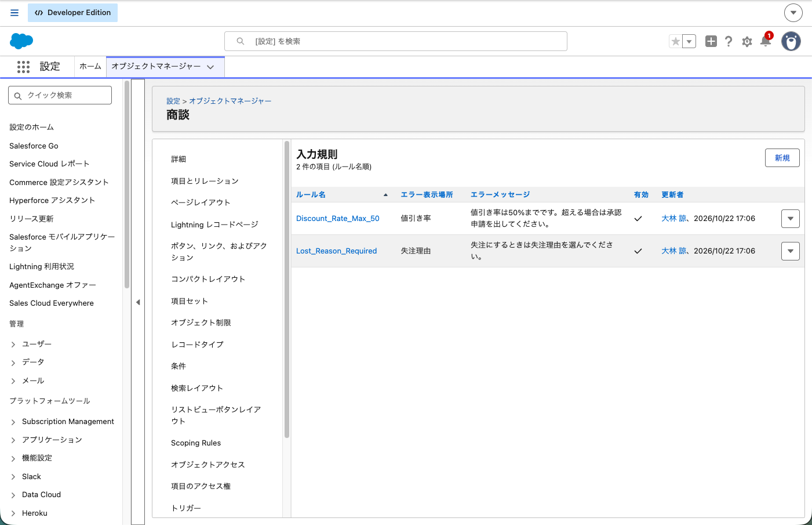Switch to the ホーム tab

click(x=90, y=67)
